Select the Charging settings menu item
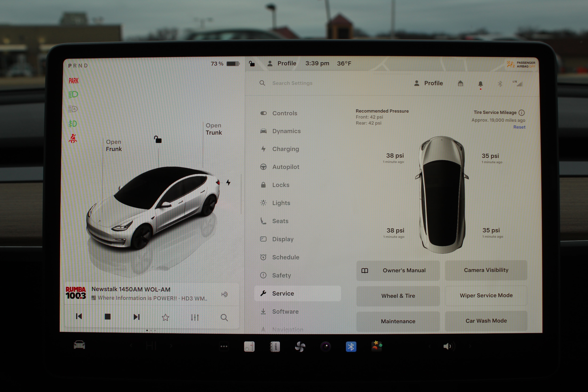Screen dimensions: 588x392 point(285,149)
